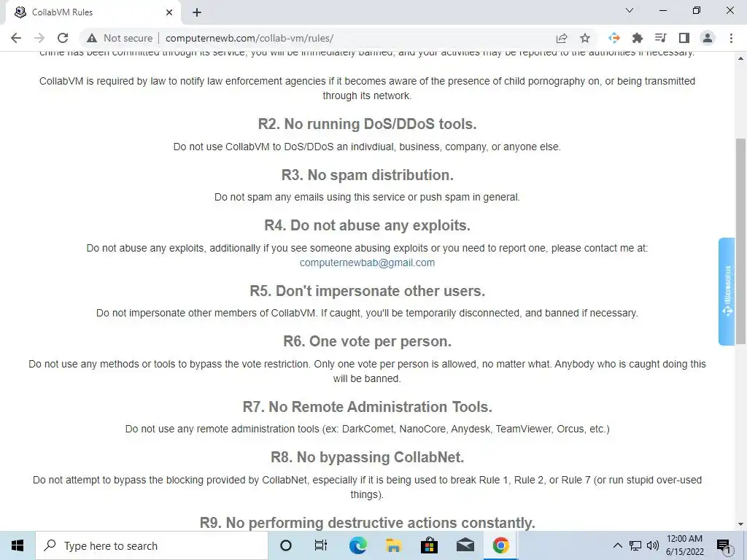Toggle the Chrome side panel

pyautogui.click(x=684, y=38)
